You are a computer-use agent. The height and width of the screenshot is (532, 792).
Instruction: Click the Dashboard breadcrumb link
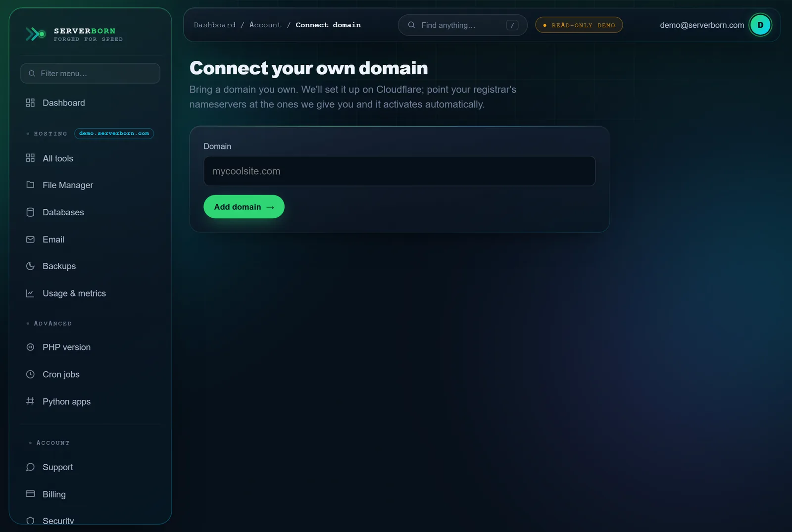click(x=215, y=25)
